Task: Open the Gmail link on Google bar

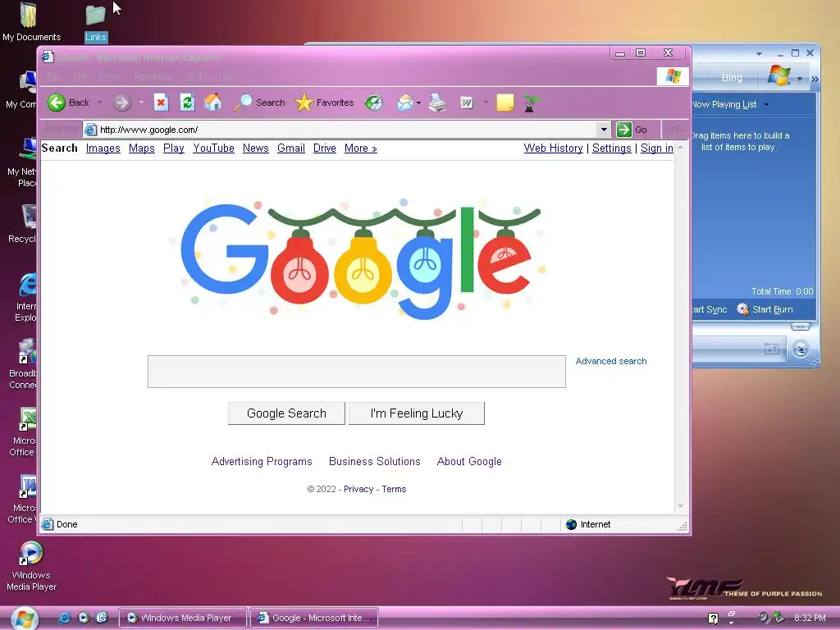Action: pos(291,148)
